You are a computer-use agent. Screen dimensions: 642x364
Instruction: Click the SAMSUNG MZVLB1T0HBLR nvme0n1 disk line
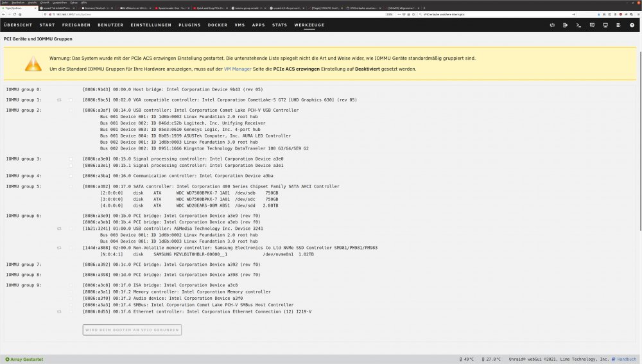pos(207,254)
